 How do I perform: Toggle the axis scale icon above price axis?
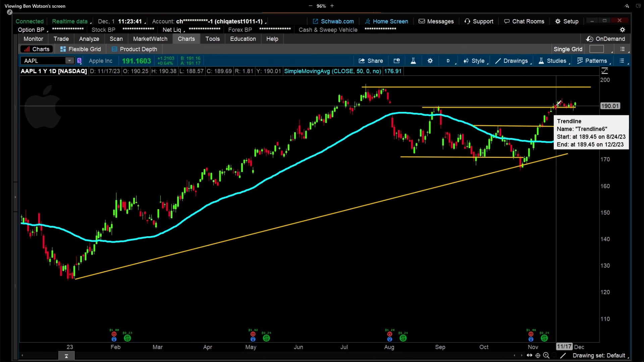point(604,71)
